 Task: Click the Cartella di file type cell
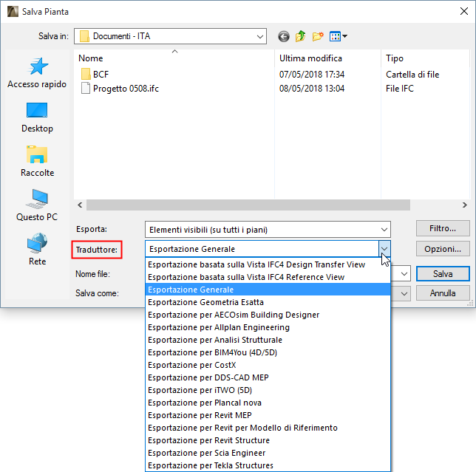pyautogui.click(x=412, y=75)
